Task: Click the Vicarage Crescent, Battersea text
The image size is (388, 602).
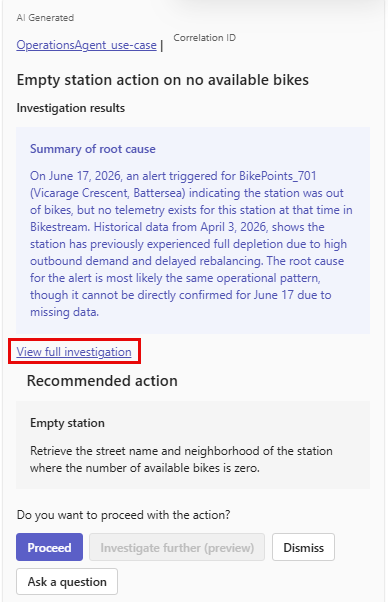Action: click(107, 193)
